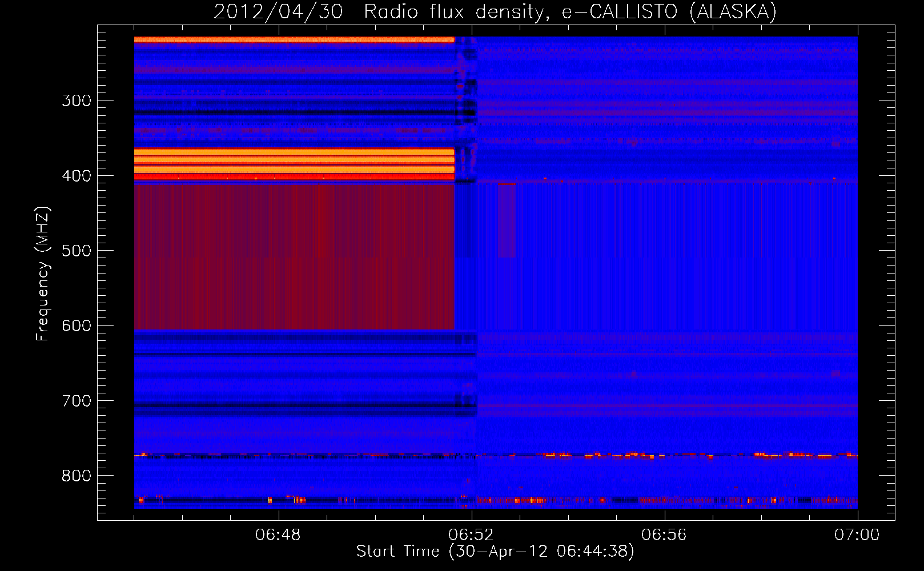Click the 300 frequency tick label

(77, 100)
